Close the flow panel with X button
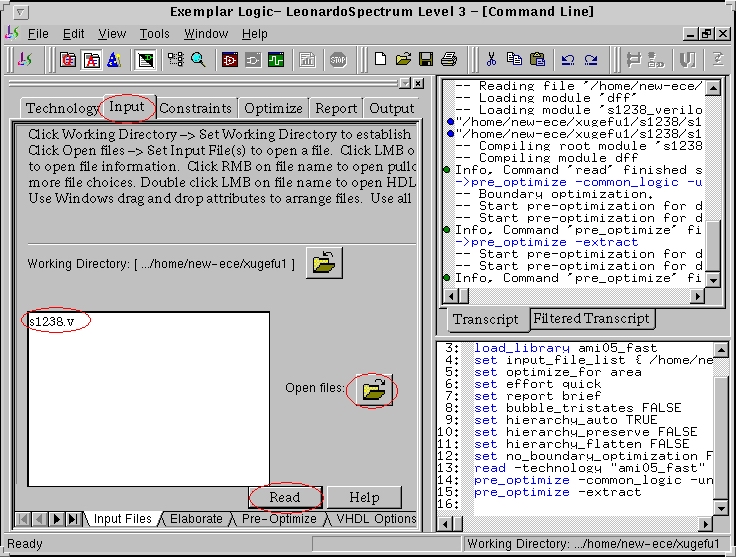The height and width of the screenshot is (557, 736). tap(418, 84)
